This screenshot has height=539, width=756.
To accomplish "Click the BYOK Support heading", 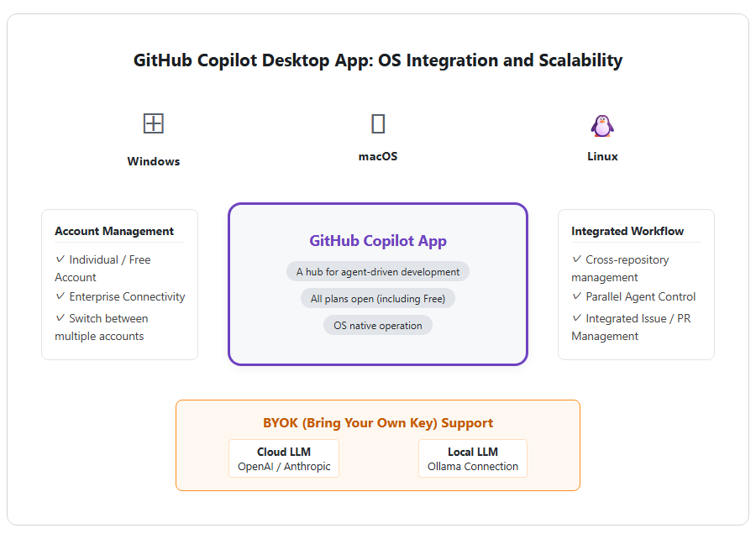I will point(378,423).
